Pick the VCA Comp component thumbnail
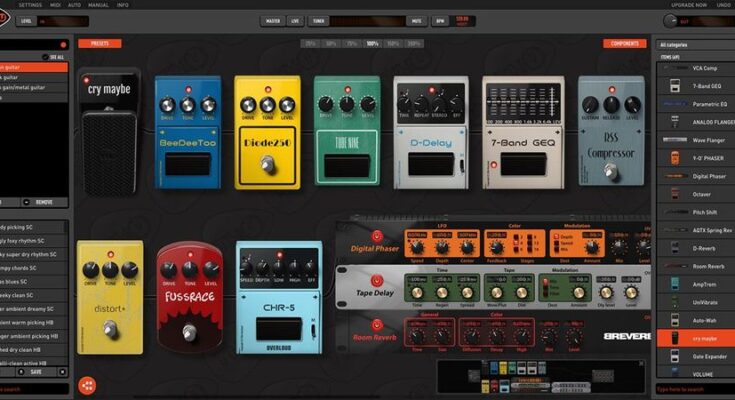This screenshot has height=400, width=735. (x=675, y=68)
